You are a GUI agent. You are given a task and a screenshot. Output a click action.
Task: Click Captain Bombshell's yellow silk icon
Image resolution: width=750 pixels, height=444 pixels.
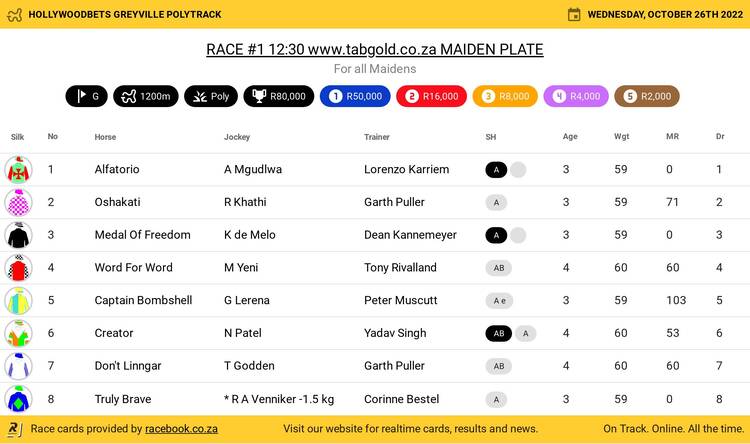coord(18,300)
